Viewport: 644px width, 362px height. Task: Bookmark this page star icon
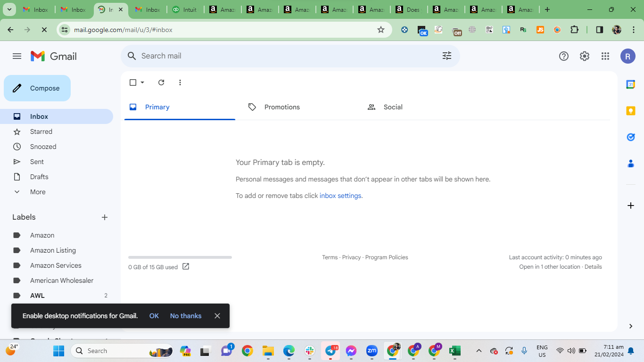pyautogui.click(x=381, y=30)
